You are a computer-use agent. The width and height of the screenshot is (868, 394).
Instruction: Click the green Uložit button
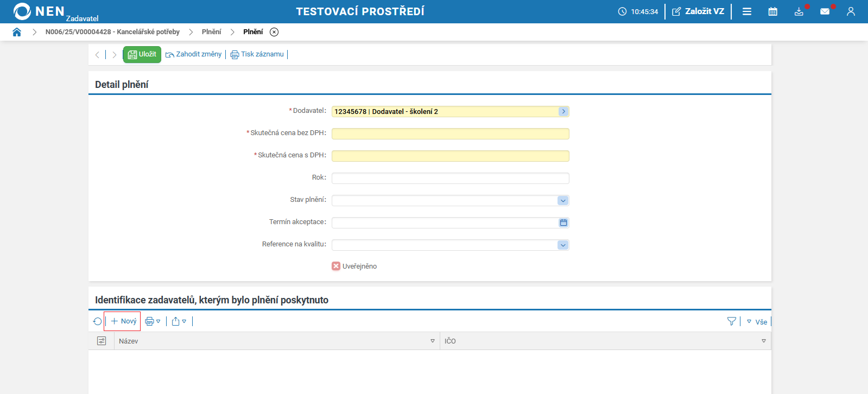coord(142,54)
